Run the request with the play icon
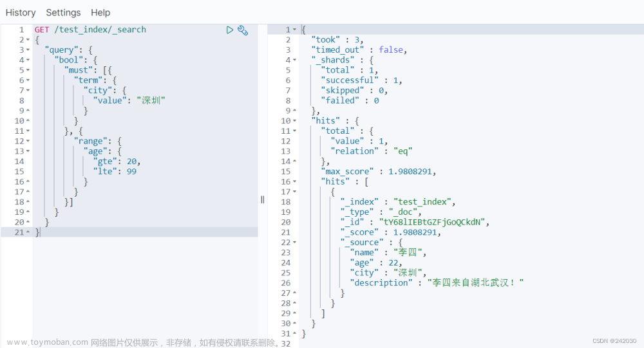The width and height of the screenshot is (644, 348). [230, 30]
